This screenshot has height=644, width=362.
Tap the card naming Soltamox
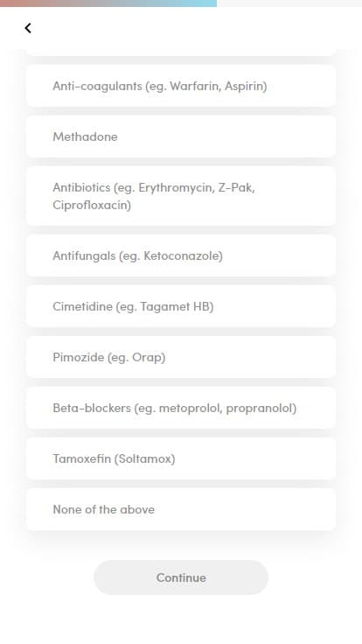coord(181,458)
